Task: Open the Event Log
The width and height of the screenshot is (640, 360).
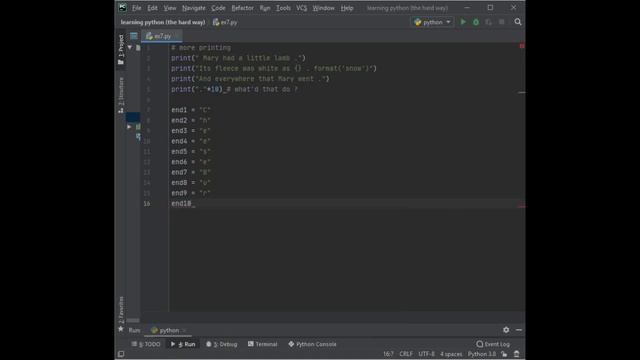Action: [493, 344]
